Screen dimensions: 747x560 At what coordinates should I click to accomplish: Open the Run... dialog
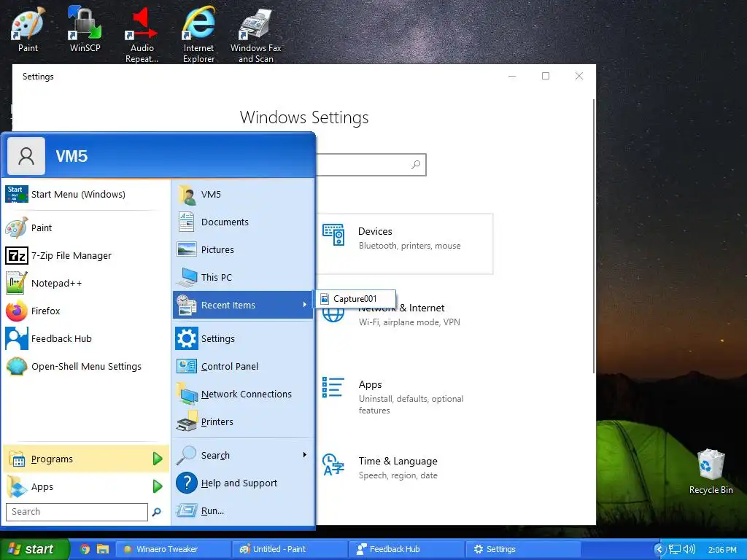click(x=243, y=510)
